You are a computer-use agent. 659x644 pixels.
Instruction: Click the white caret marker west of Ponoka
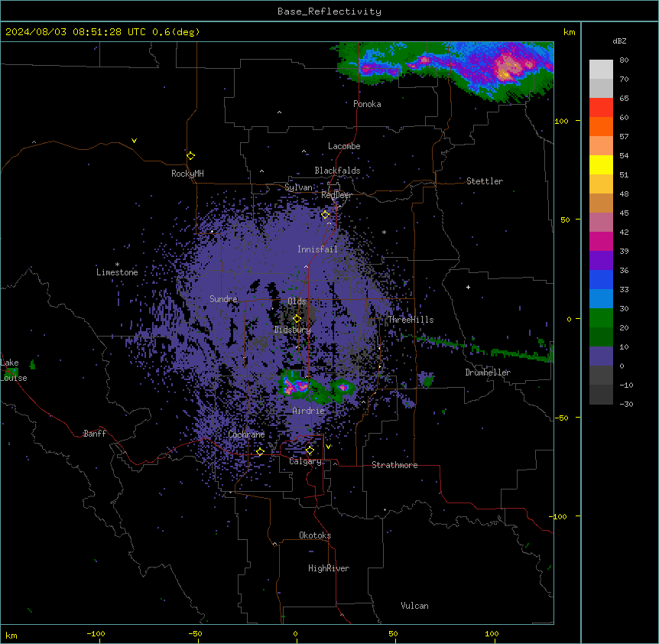pos(279,112)
